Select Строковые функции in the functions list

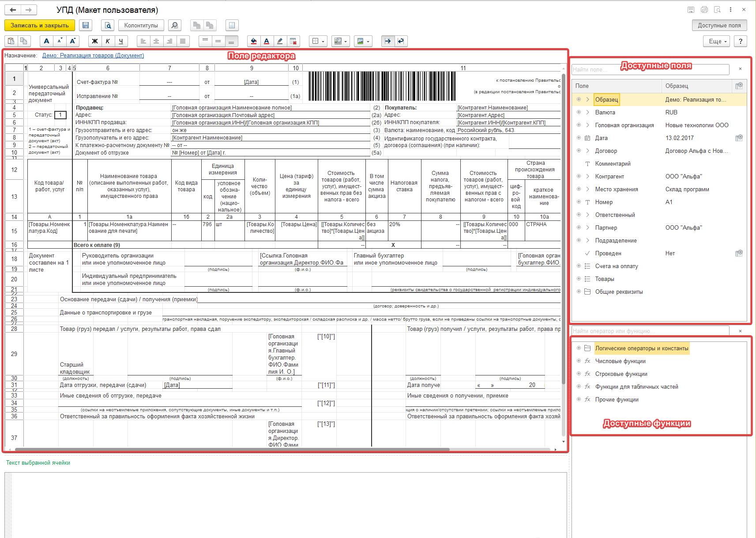click(x=621, y=374)
